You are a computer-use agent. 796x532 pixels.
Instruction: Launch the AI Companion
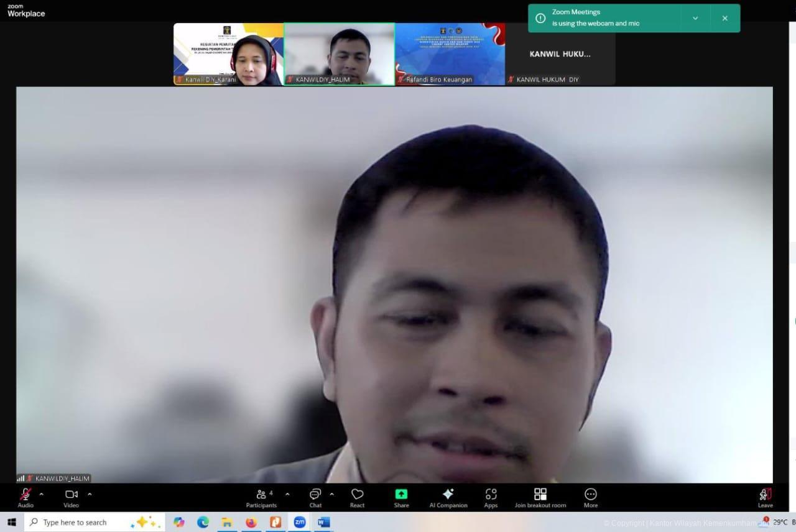(x=448, y=497)
